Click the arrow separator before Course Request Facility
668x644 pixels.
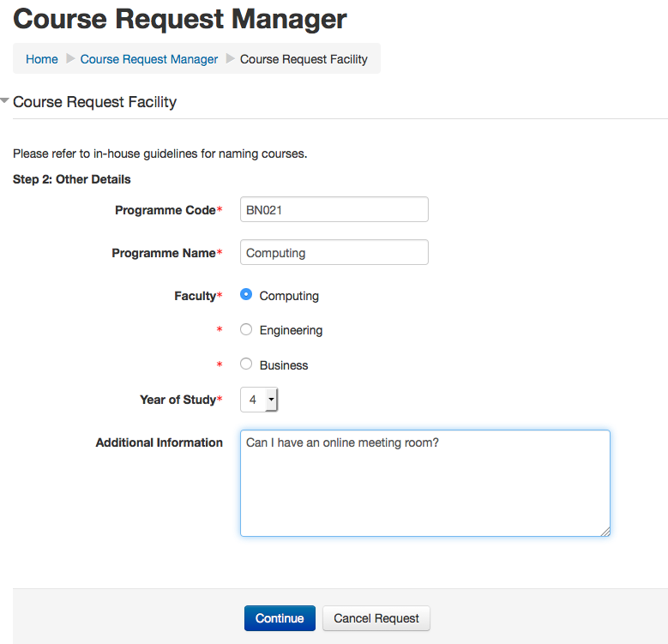pos(230,59)
